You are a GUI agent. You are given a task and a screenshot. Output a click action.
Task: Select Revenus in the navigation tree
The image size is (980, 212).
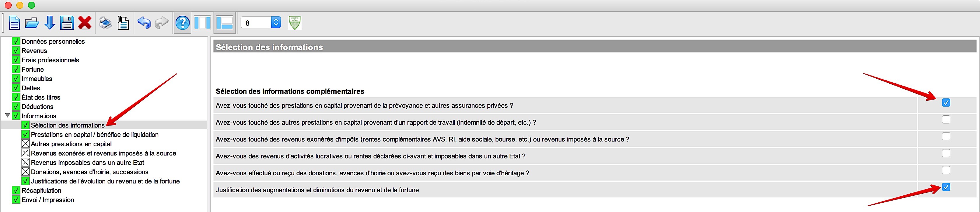34,51
